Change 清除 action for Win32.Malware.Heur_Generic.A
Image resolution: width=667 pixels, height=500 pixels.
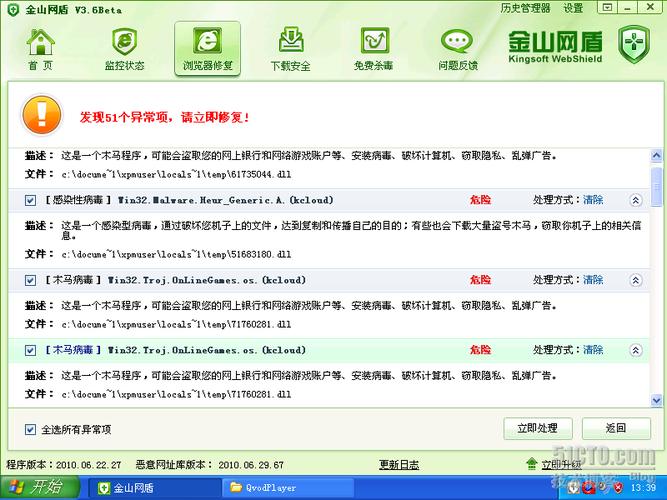(x=593, y=200)
